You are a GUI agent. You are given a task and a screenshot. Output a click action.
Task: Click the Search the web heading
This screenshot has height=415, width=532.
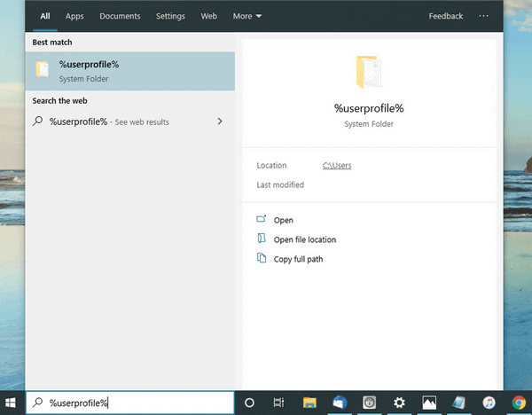point(59,101)
